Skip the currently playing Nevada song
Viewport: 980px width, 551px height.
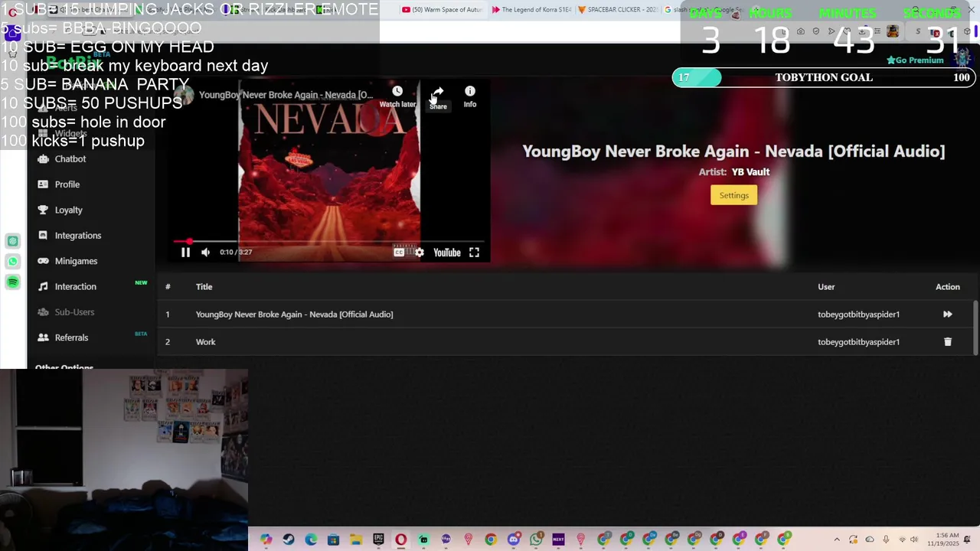(947, 315)
